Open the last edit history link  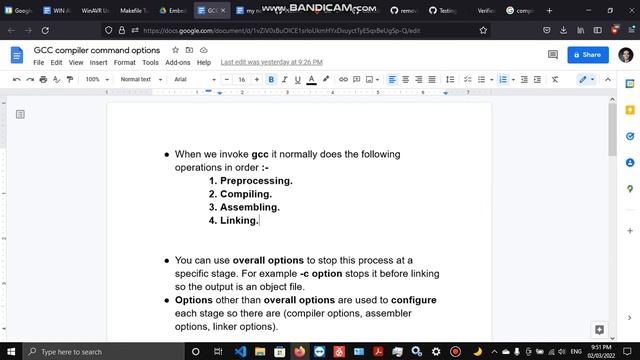coord(271,62)
